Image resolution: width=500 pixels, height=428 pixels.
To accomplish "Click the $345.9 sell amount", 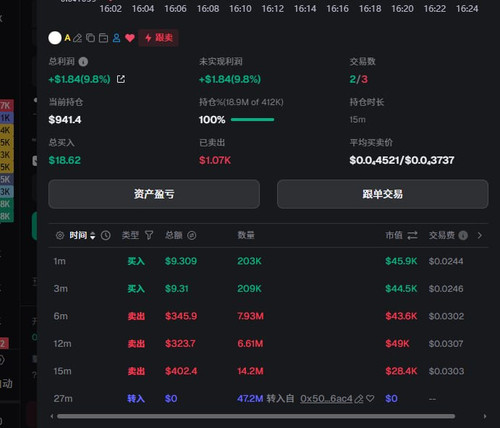I will [181, 316].
